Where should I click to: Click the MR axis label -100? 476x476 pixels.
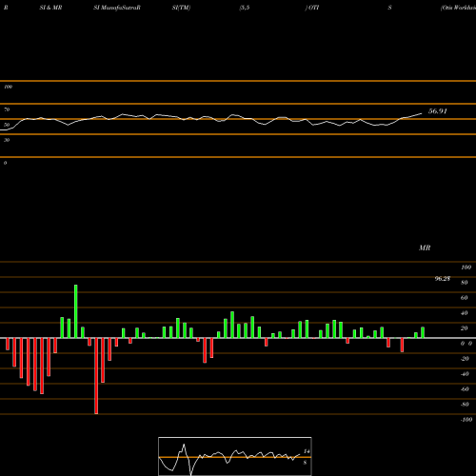(466, 420)
